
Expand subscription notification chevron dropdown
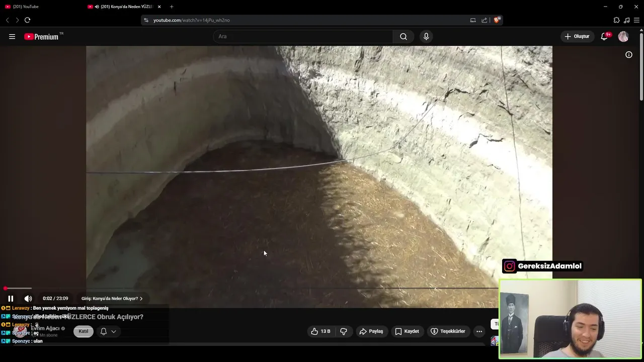click(114, 331)
